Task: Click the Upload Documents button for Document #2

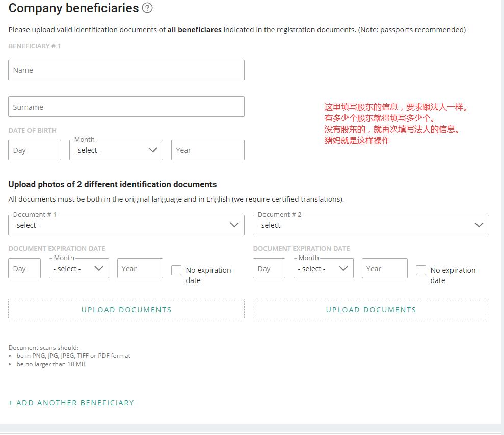Action: (370, 309)
